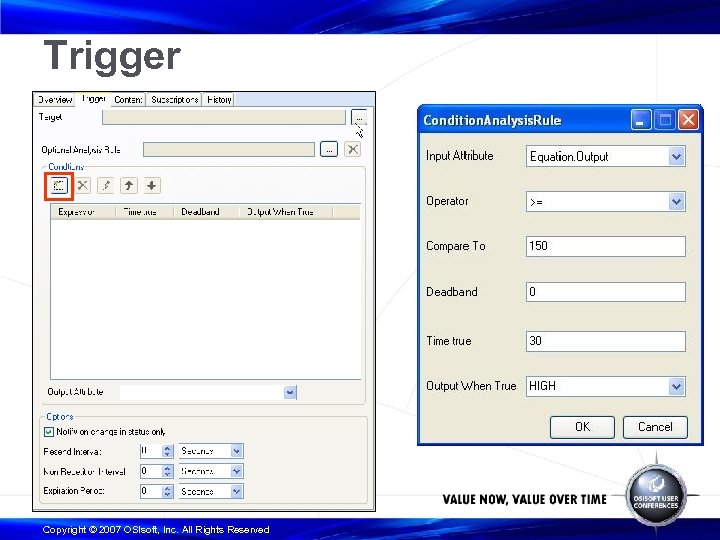This screenshot has width=720, height=540.
Task: Open the Output When True dropdown showing HIGH
Action: click(x=676, y=386)
